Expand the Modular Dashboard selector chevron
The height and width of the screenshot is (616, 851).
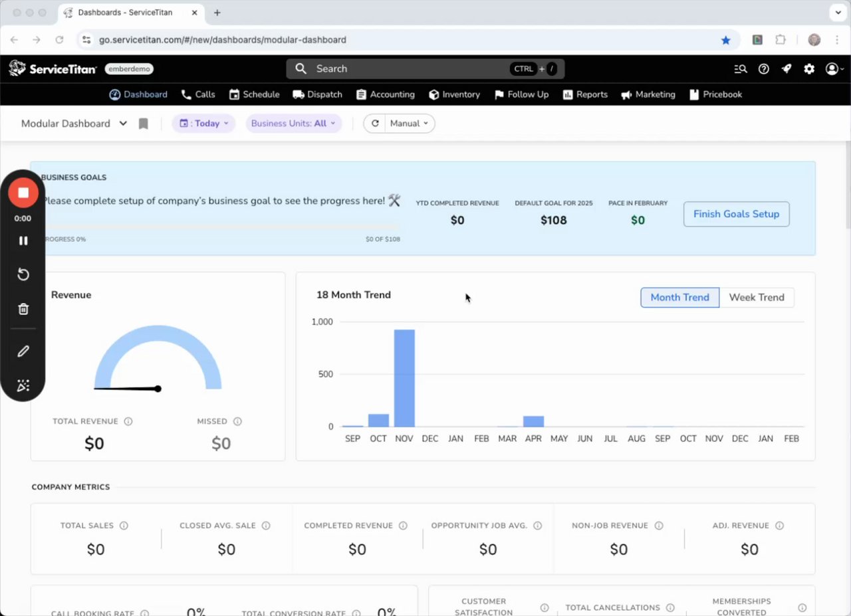tap(123, 124)
